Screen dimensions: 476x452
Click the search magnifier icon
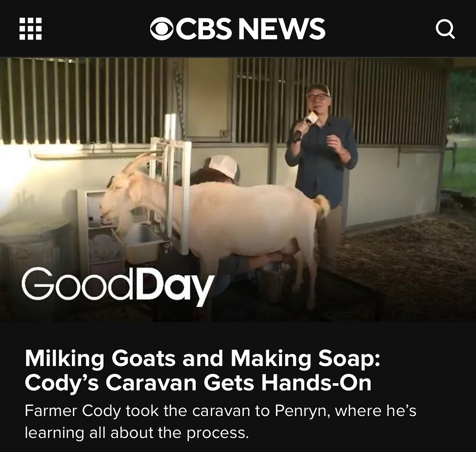(445, 29)
